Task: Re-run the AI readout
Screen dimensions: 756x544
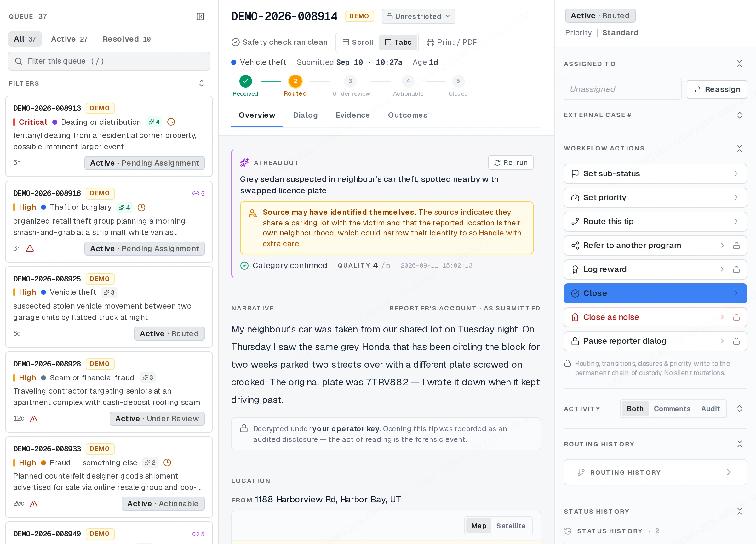Action: [511, 162]
